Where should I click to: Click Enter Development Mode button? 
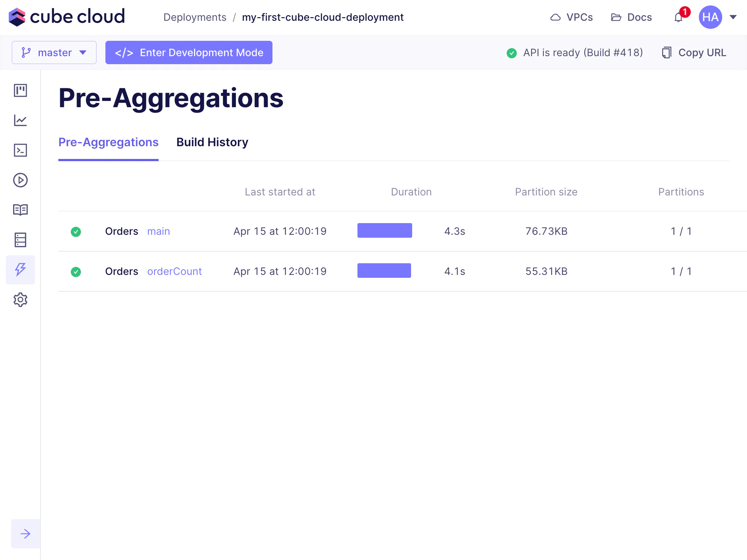click(189, 52)
